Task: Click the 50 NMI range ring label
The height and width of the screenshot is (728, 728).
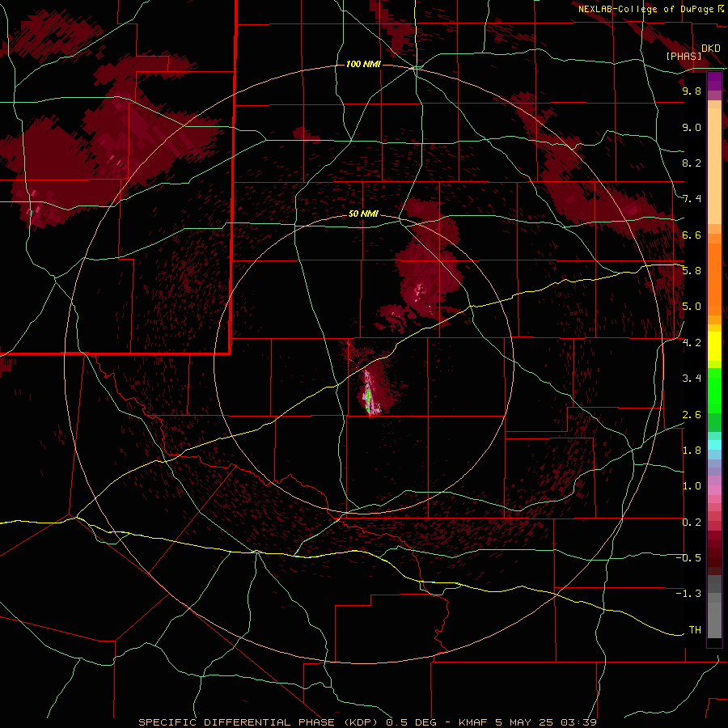Action: point(363,214)
